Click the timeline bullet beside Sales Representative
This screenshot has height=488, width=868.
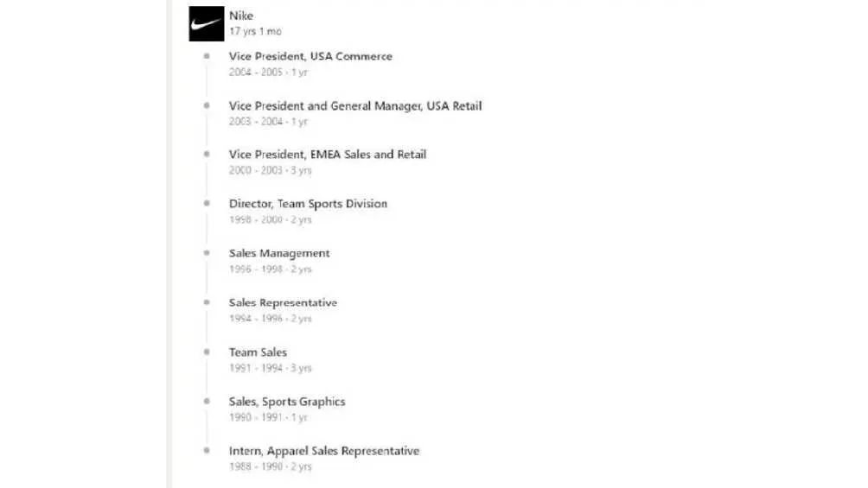[x=207, y=302]
